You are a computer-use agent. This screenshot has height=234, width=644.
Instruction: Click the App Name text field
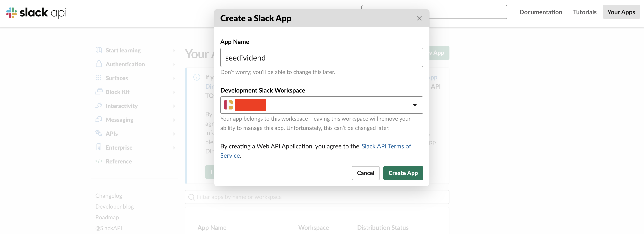coord(321,58)
